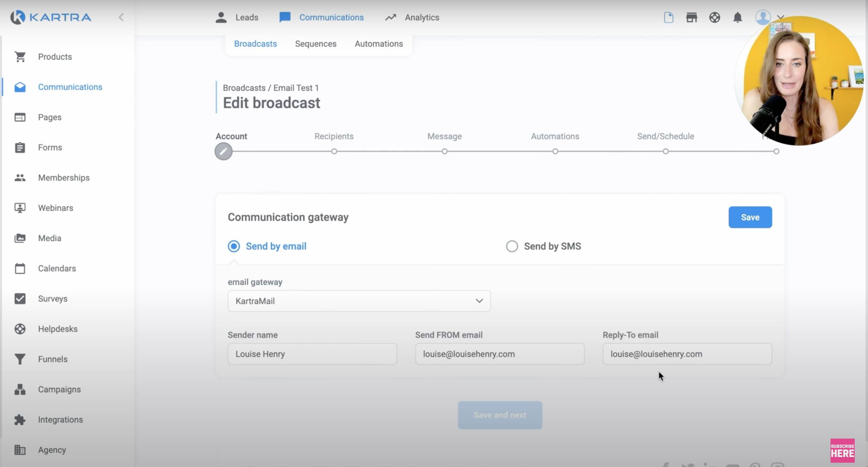Jump to the Message step in progress bar

click(444, 151)
